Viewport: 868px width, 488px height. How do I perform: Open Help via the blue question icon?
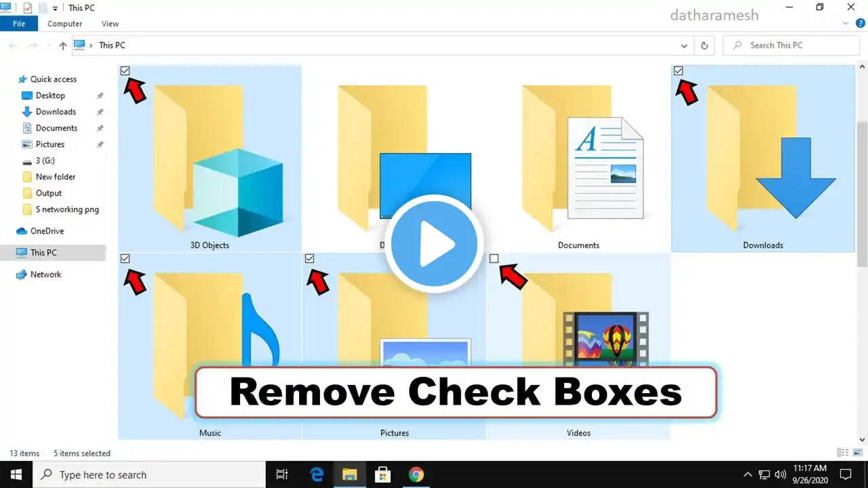(x=860, y=23)
